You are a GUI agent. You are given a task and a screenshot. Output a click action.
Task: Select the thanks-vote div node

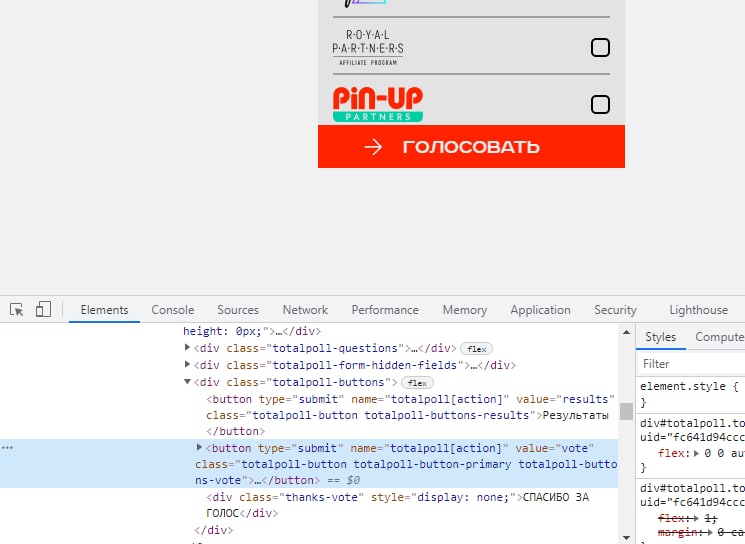click(398, 505)
